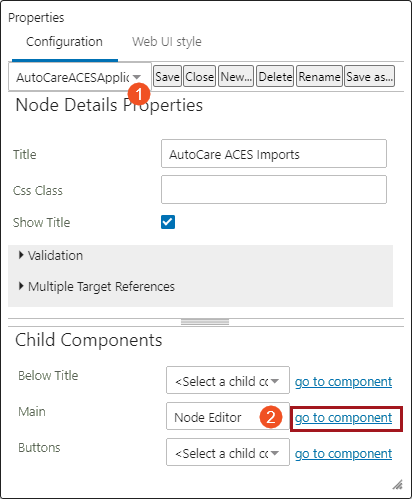Click the Save button
The width and height of the screenshot is (412, 499).
click(167, 76)
